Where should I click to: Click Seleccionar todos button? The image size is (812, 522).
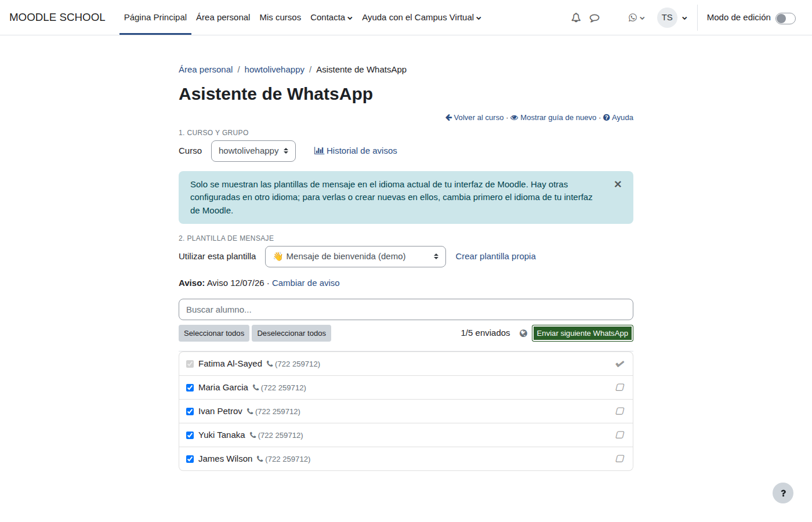click(214, 333)
